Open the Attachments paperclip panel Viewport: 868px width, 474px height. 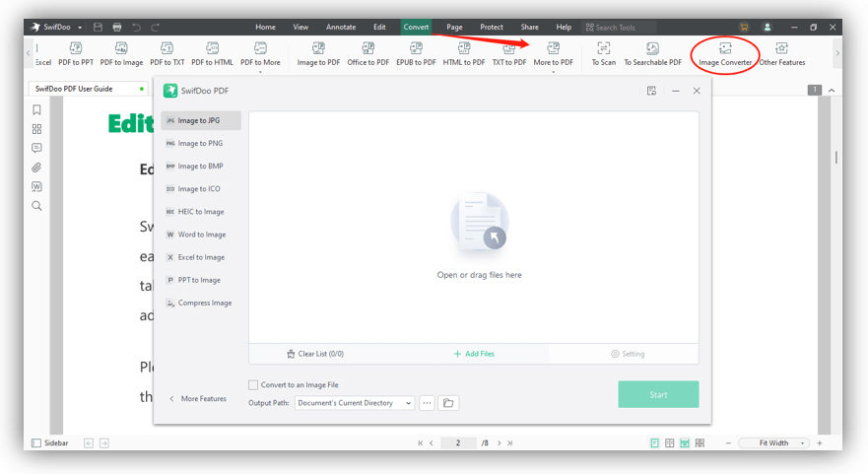point(36,168)
